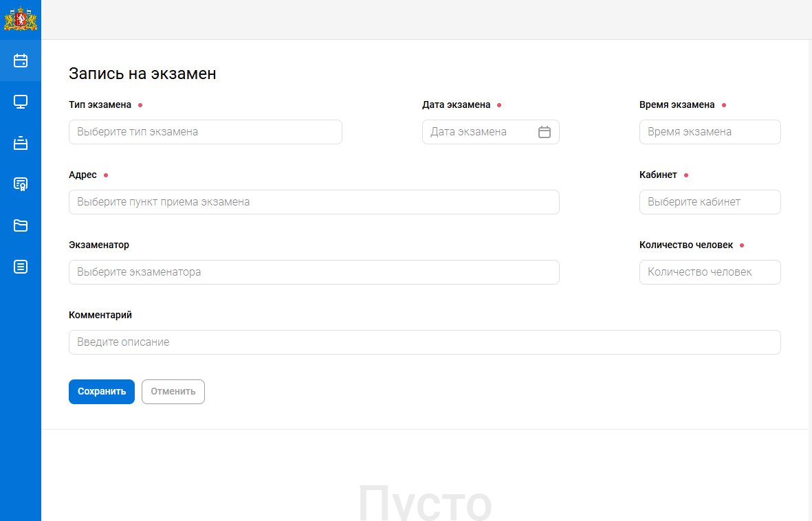Click the coat of arms logo
The height and width of the screenshot is (521, 812).
point(21,19)
